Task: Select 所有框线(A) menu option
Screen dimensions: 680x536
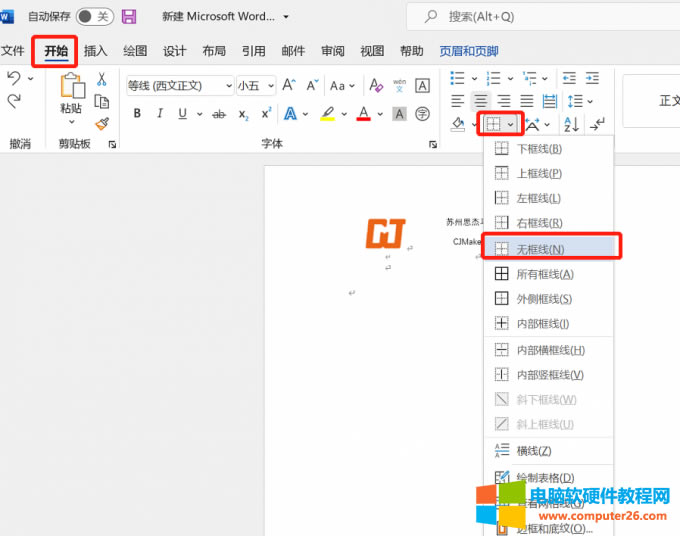Action: coord(544,273)
